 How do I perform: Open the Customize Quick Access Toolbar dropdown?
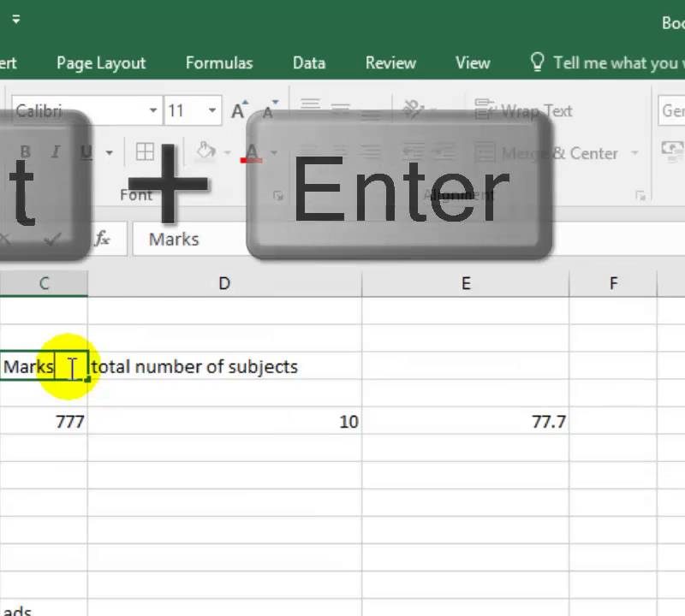tap(16, 19)
